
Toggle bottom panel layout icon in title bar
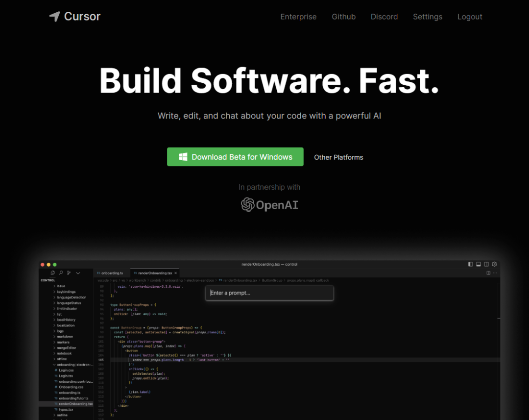479,264
